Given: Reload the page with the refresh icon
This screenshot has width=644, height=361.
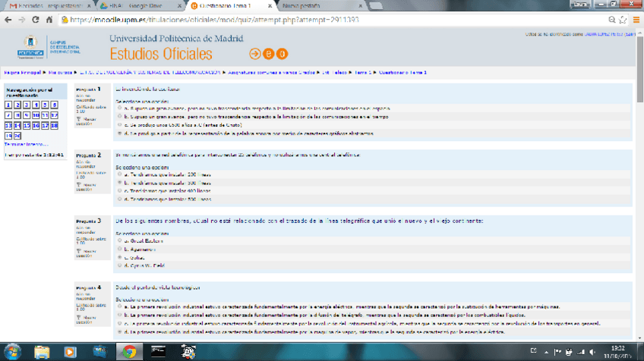Looking at the screenshot, I should pos(36,20).
